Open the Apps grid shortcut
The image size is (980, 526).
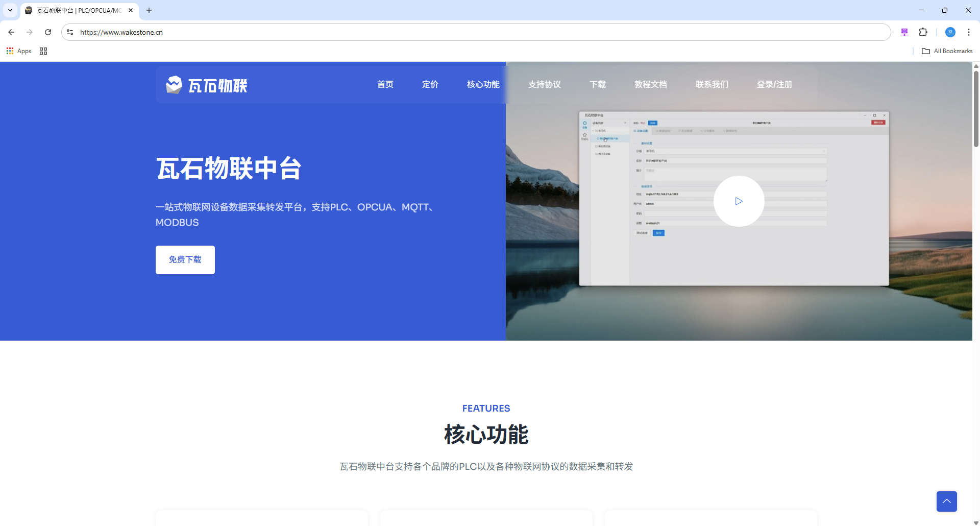tap(19, 51)
